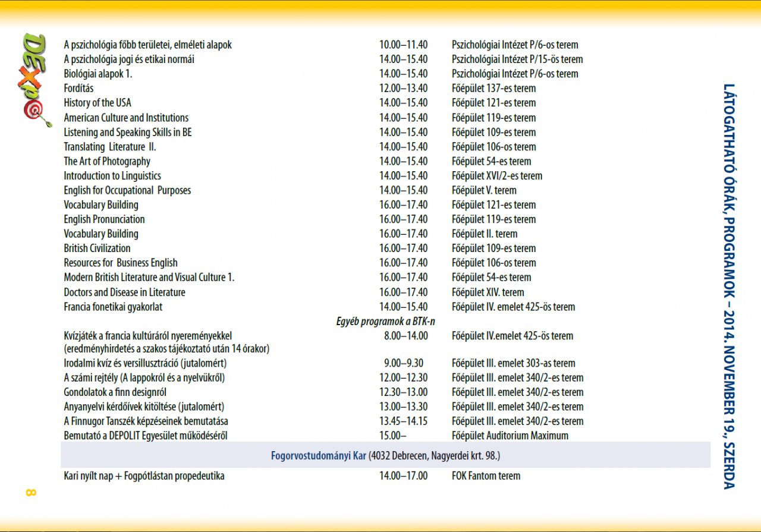Select the time "12.00–12.30"

[x=403, y=378]
